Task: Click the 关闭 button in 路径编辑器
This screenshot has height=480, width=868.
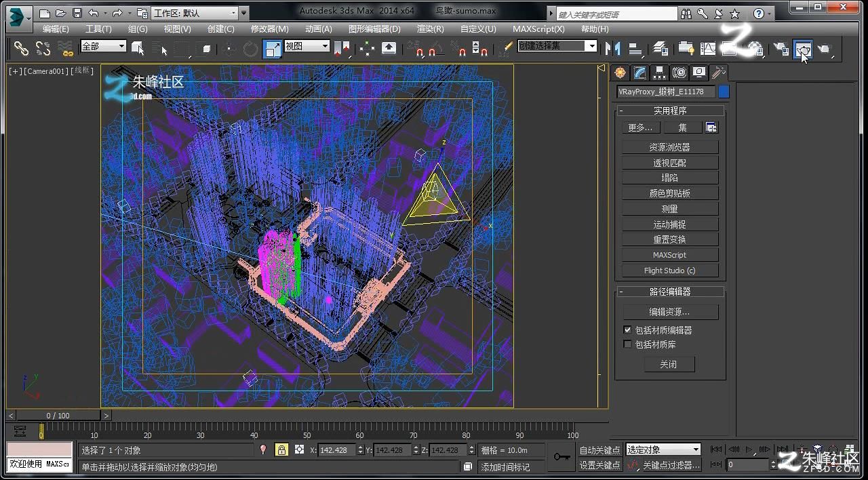Action: pyautogui.click(x=669, y=364)
